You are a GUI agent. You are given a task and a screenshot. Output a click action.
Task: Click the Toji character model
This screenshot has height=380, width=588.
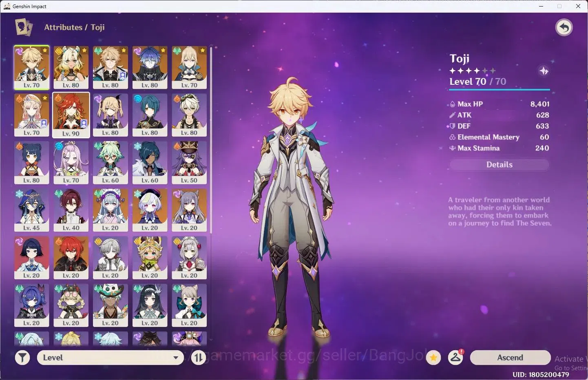[291, 208]
